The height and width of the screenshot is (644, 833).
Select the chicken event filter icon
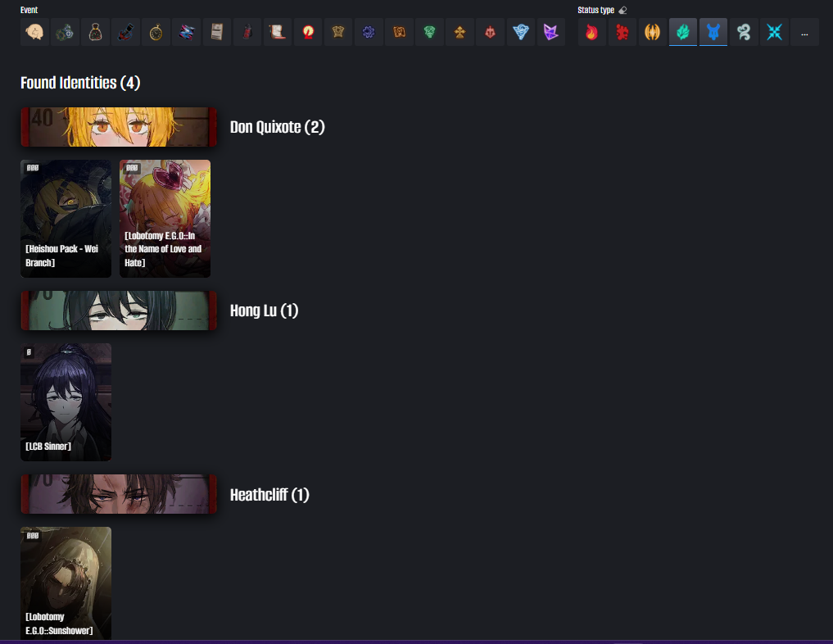click(x=34, y=32)
